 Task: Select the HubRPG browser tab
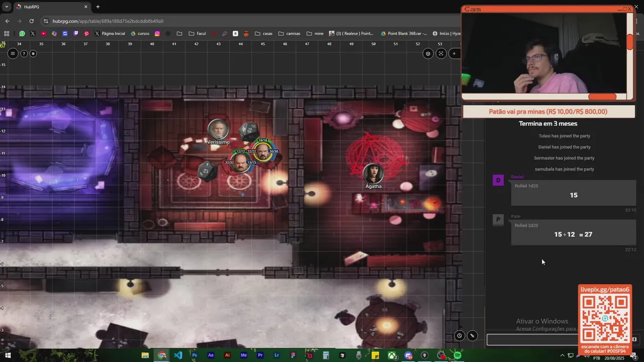pyautogui.click(x=52, y=7)
